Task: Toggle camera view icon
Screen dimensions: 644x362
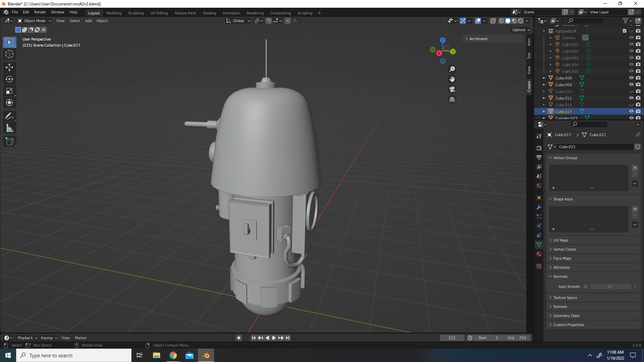Action: 452,89
